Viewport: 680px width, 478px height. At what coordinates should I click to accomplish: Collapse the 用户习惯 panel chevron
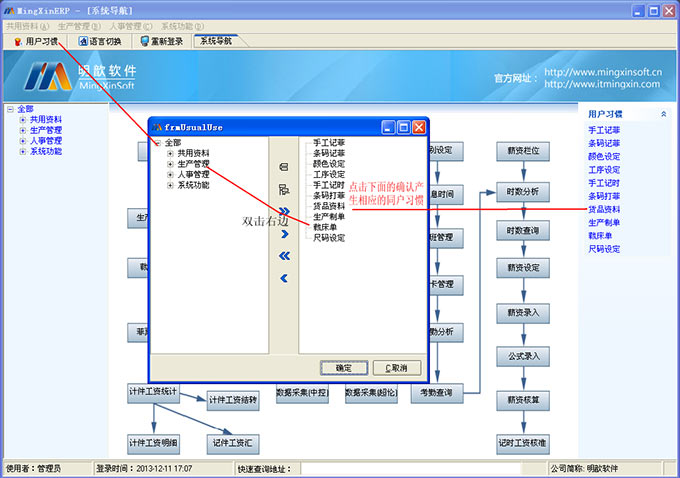coord(663,114)
